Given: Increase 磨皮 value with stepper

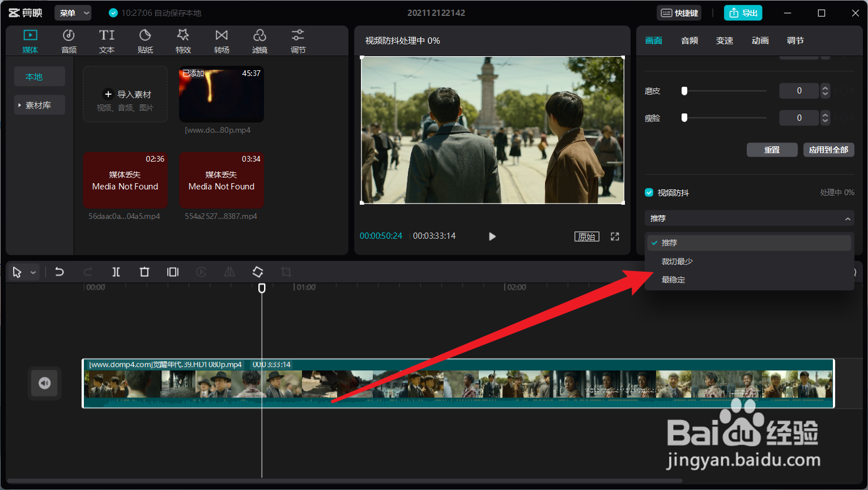Looking at the screenshot, I should [825, 87].
